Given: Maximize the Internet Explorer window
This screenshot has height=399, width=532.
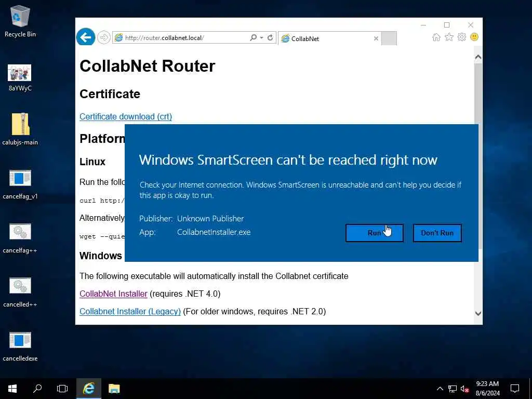Looking at the screenshot, I should coord(447,25).
